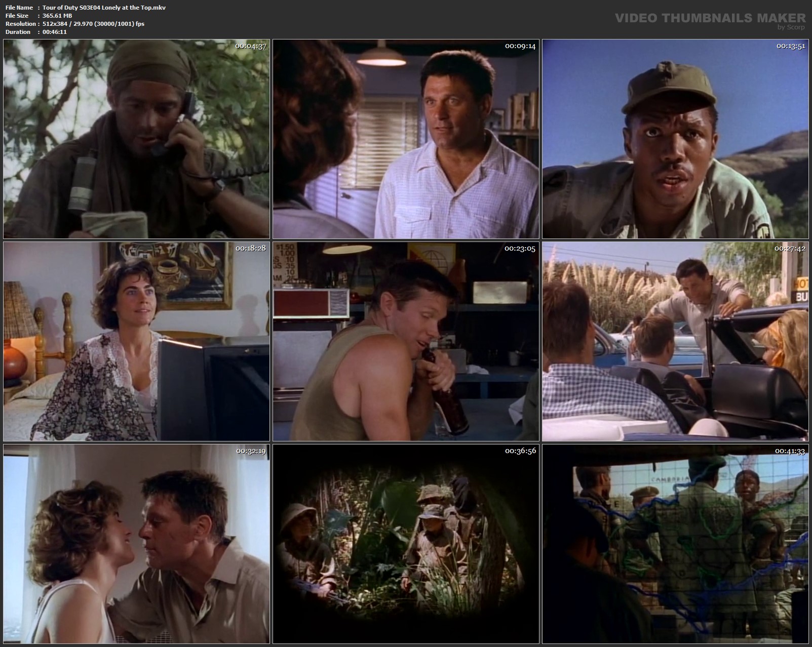Click the file name 'Tour of Duty S03E04 Lonely at the Top.mkv'

(x=104, y=8)
